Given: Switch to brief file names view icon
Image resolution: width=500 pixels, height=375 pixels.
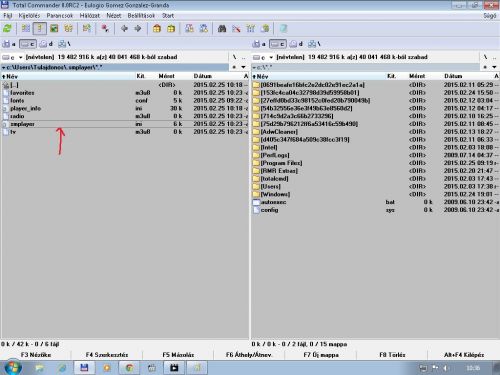Looking at the screenshot, I should point(26,29).
